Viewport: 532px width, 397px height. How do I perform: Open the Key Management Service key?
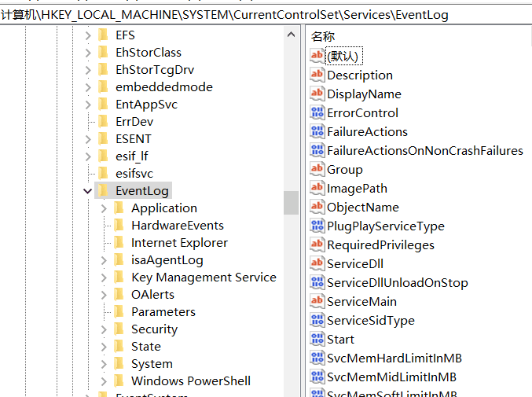coord(204,278)
